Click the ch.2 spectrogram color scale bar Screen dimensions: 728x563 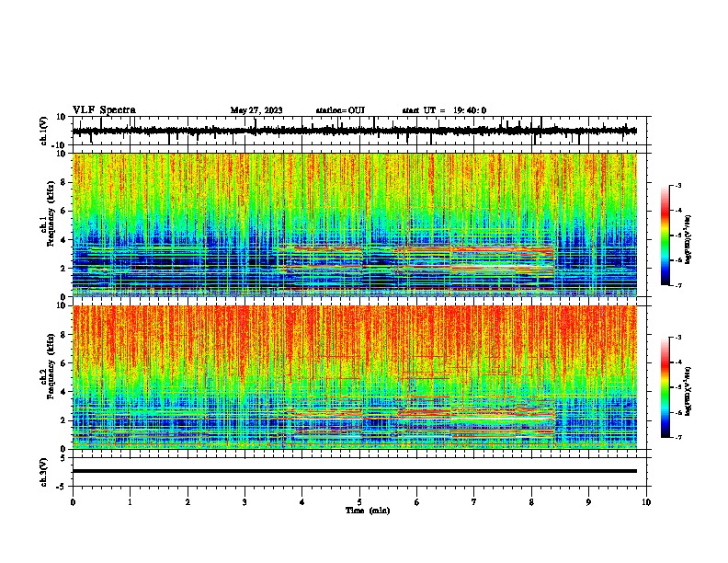(665, 387)
